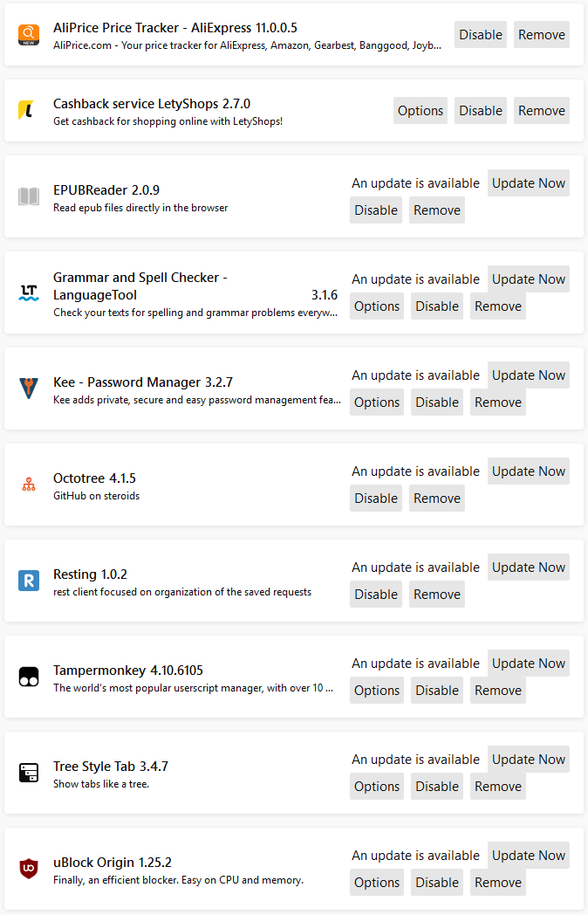The width and height of the screenshot is (588, 915).
Task: Click the AliPrice Price Tracker extension icon
Action: pyautogui.click(x=29, y=35)
